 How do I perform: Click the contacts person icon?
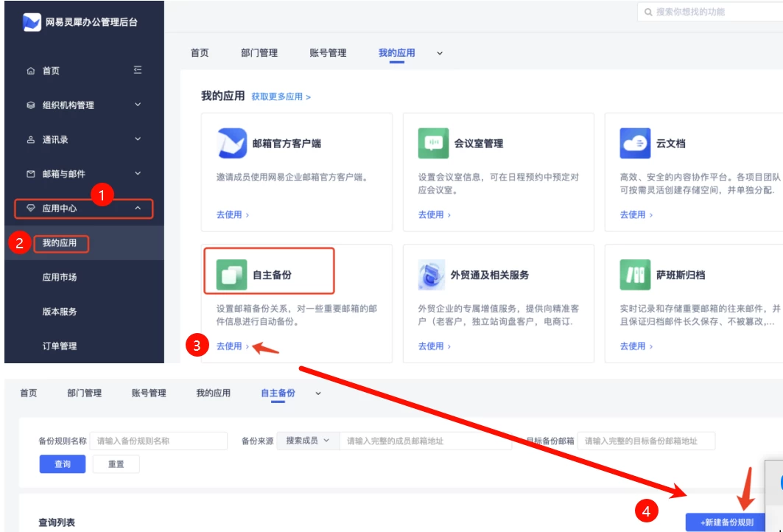pos(31,140)
